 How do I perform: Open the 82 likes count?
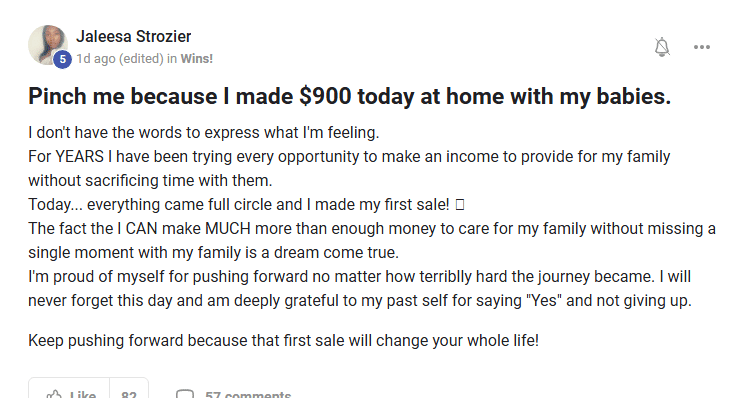click(129, 394)
